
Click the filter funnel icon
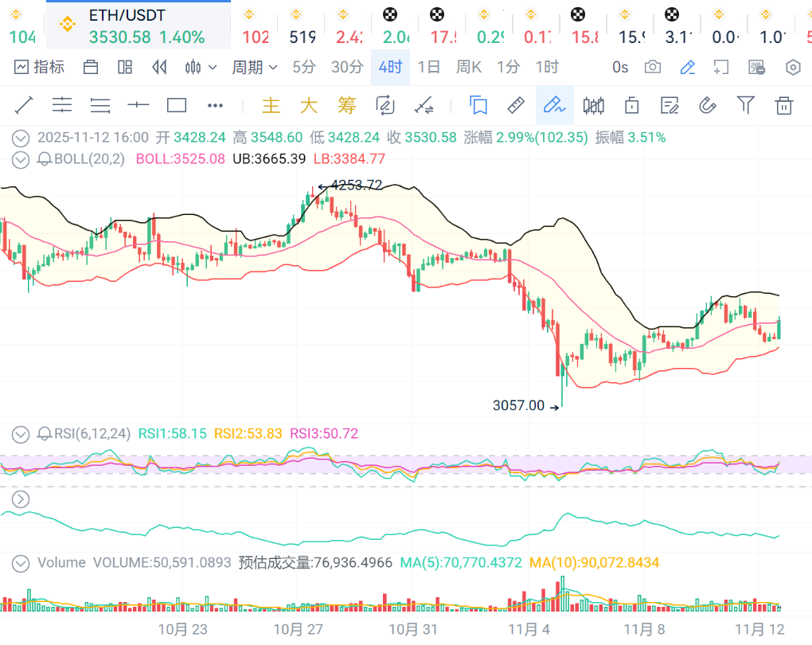click(x=745, y=105)
